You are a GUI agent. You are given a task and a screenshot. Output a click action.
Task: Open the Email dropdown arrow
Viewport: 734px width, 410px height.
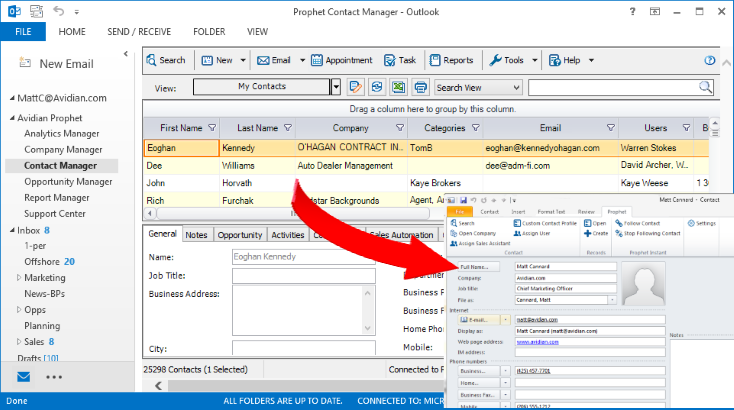(x=302, y=60)
